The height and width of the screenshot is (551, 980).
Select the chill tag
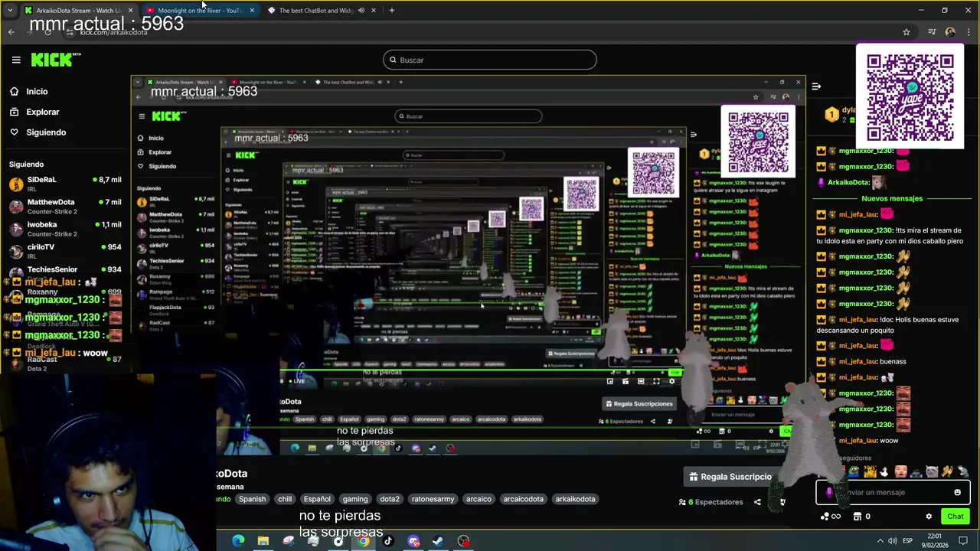[x=285, y=499]
